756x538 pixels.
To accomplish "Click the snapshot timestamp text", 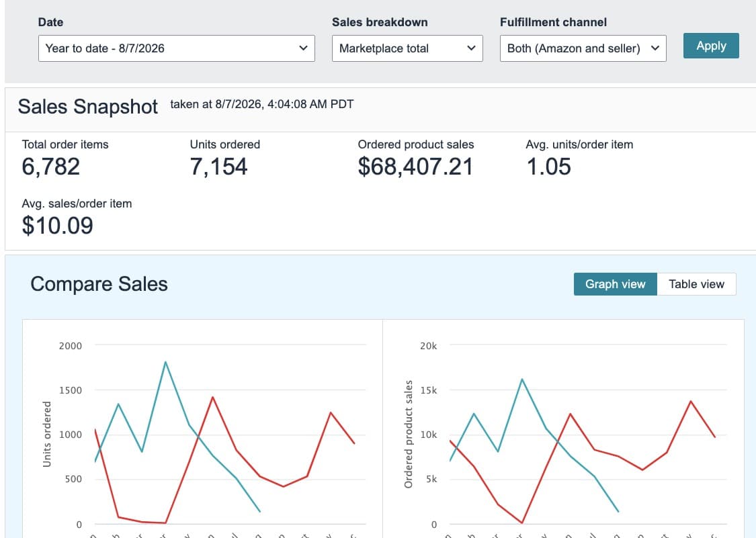I will (262, 104).
